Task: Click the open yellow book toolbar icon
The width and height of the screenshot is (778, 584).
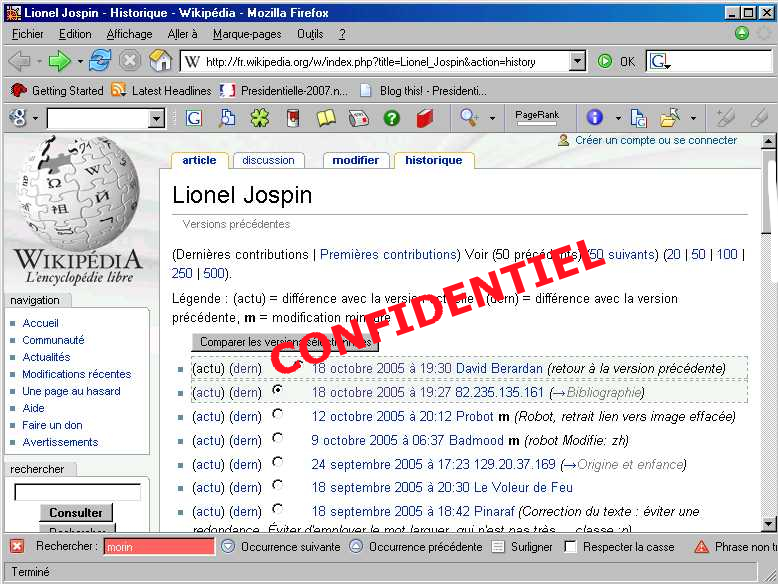Action: [325, 118]
